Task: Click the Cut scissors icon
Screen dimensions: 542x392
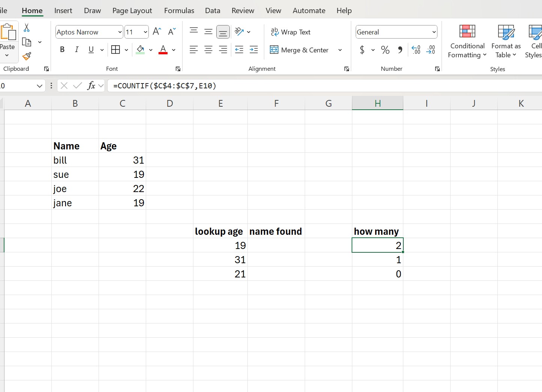Action: (x=27, y=28)
